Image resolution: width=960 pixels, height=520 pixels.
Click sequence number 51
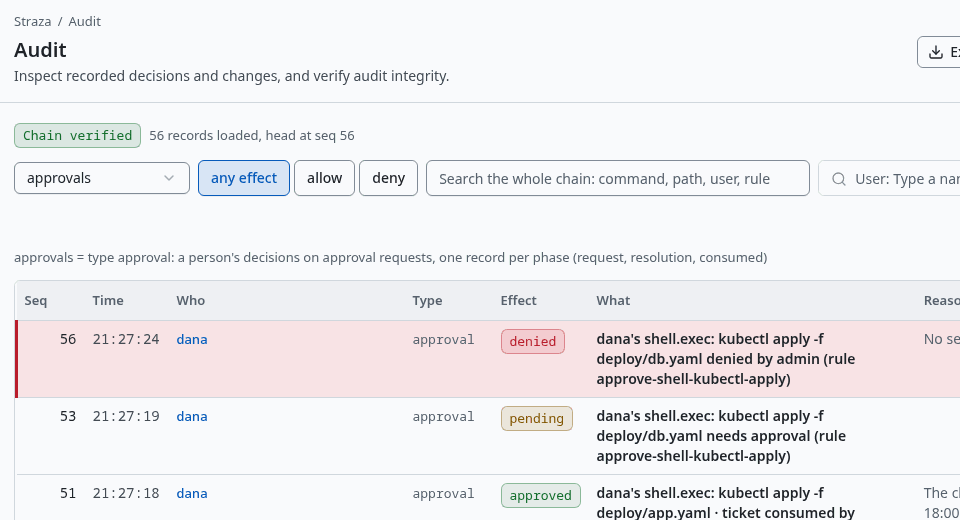[68, 494]
